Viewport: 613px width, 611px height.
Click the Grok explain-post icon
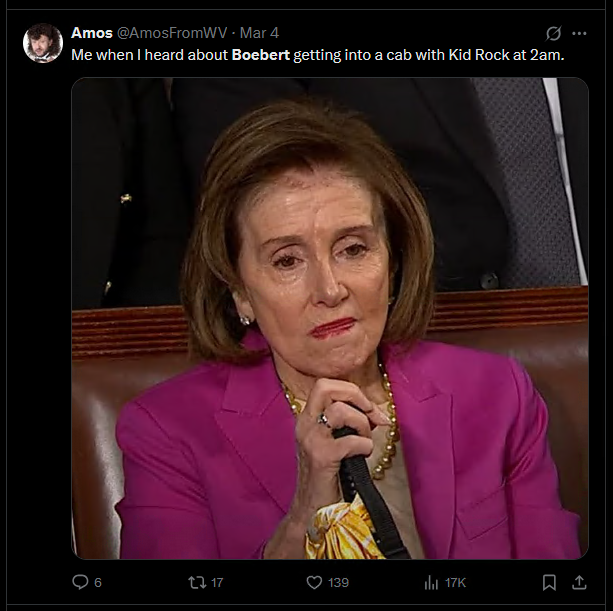click(x=554, y=33)
